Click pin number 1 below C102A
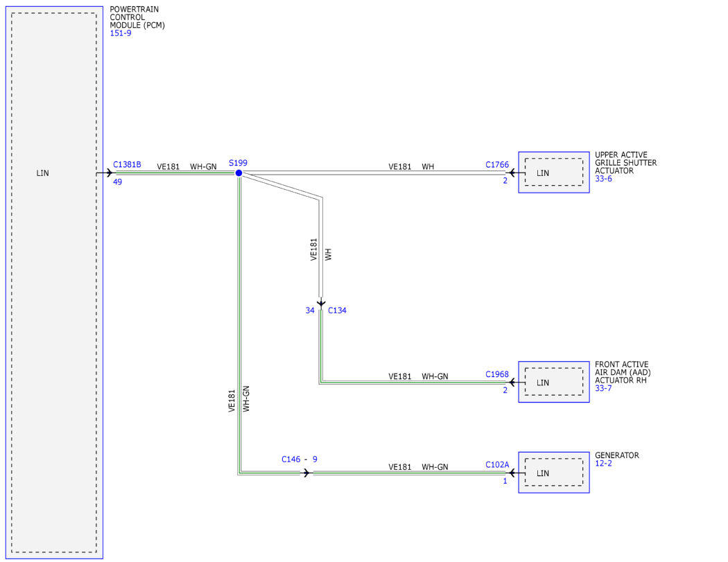Image resolution: width=728 pixels, height=562 pixels. [505, 481]
